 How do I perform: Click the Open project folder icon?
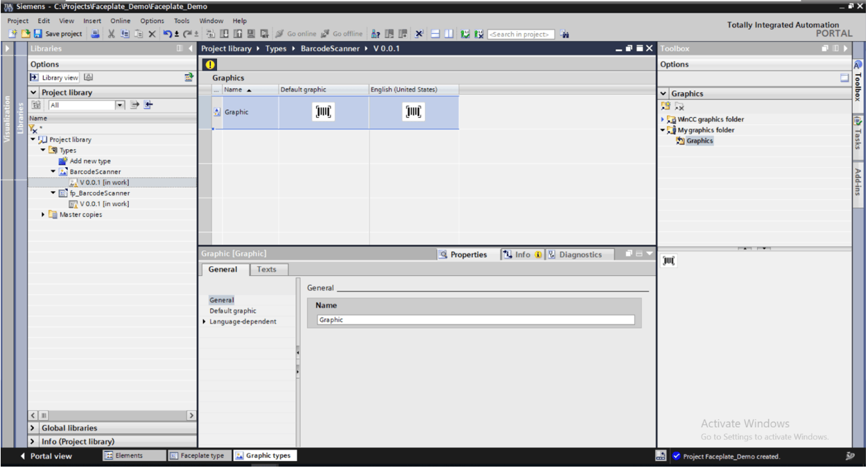click(x=25, y=33)
